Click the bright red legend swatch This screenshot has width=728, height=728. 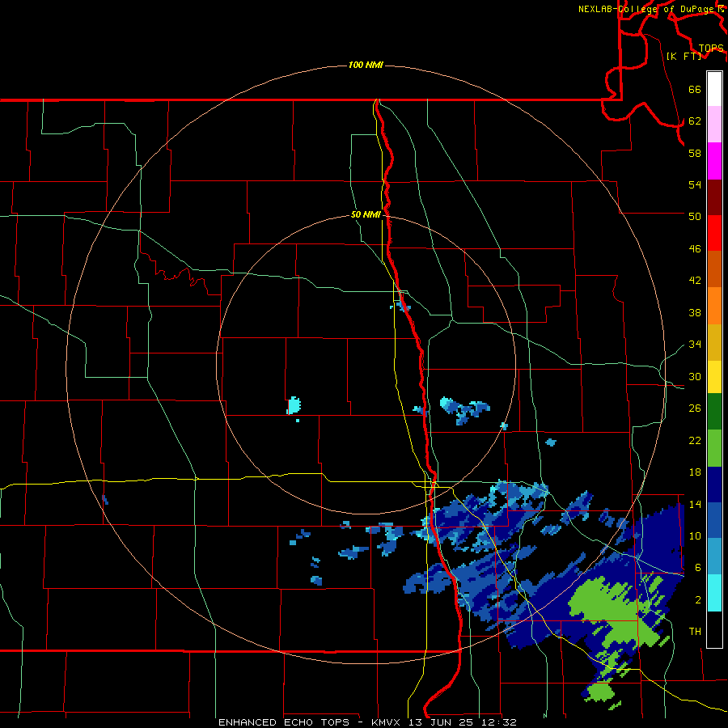pyautogui.click(x=714, y=233)
